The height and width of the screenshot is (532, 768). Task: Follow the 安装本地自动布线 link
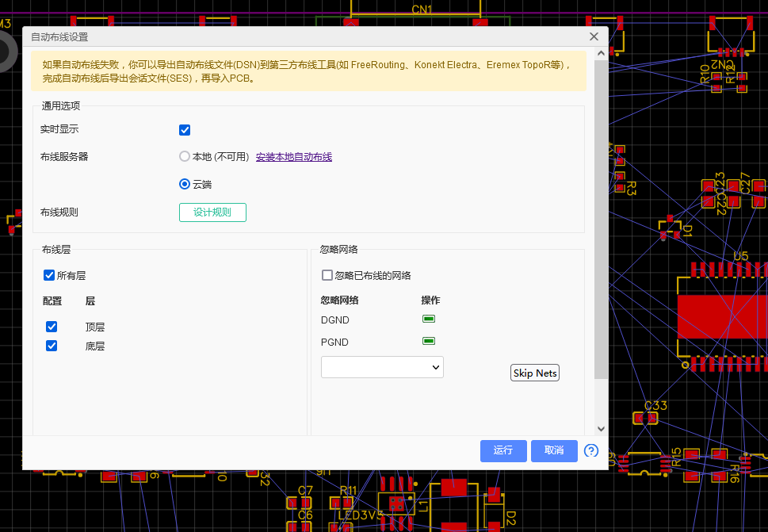294,157
